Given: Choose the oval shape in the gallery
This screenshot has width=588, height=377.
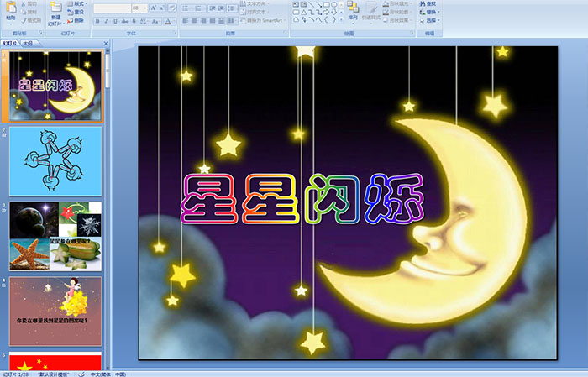Looking at the screenshot, I should click(334, 4).
